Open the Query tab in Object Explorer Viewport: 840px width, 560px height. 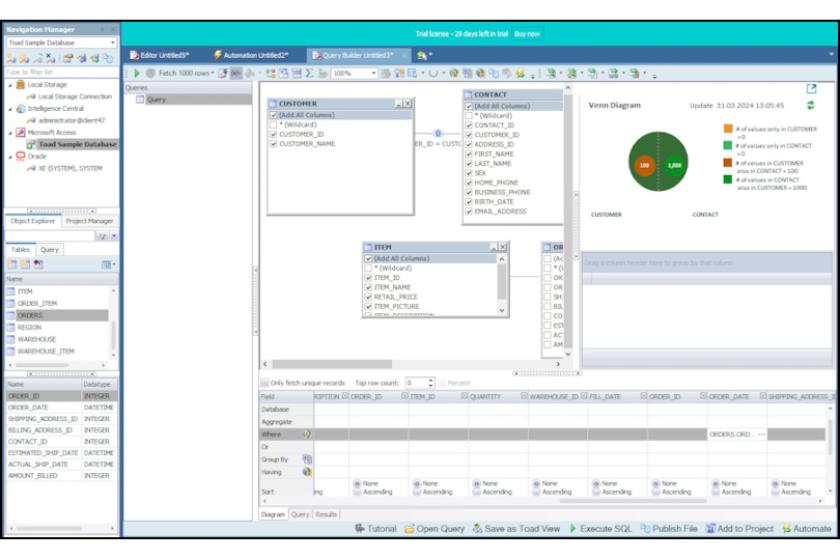(x=49, y=250)
